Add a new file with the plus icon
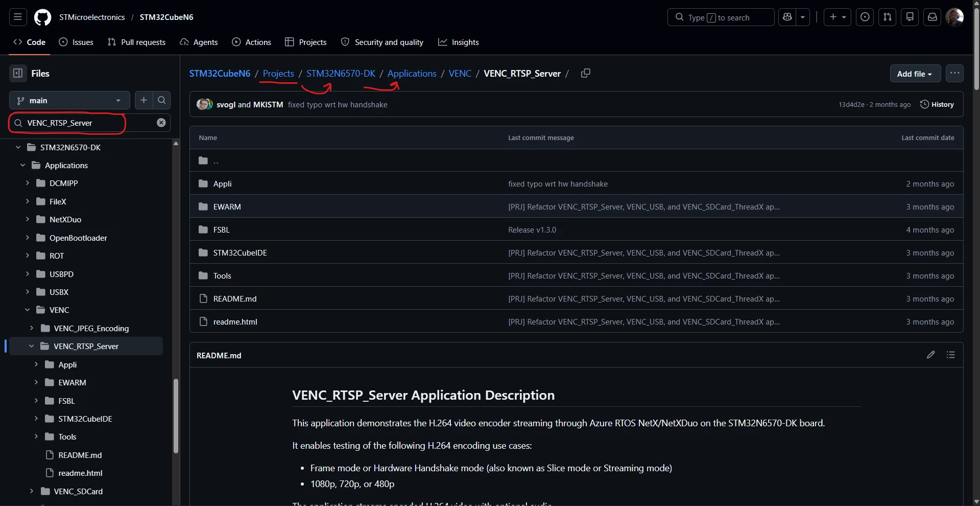Image resolution: width=980 pixels, height=506 pixels. click(144, 101)
